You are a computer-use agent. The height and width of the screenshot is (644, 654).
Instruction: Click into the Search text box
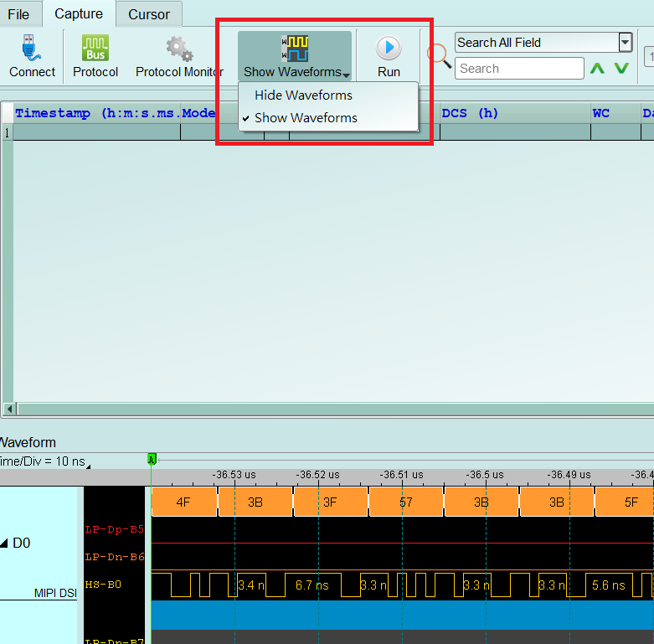coord(519,69)
